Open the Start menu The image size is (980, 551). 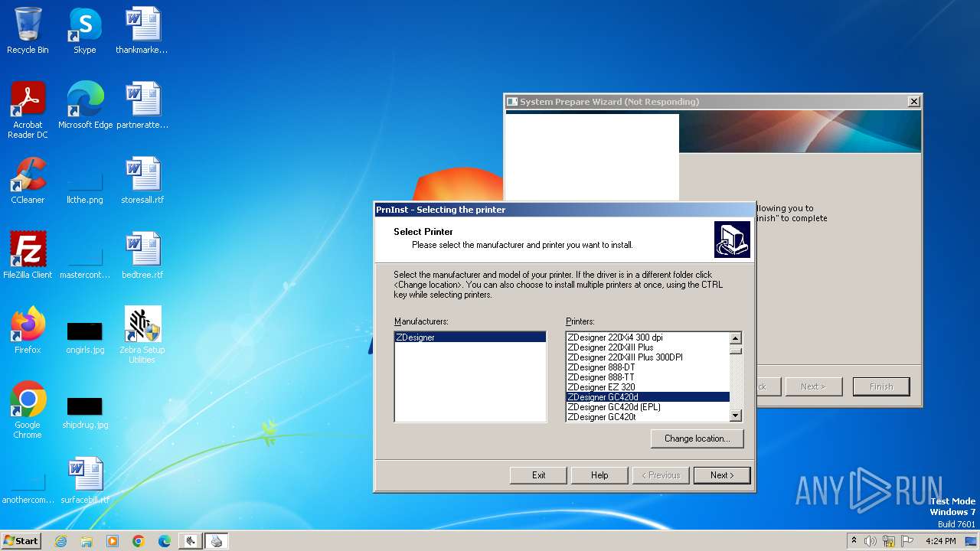coord(21,541)
